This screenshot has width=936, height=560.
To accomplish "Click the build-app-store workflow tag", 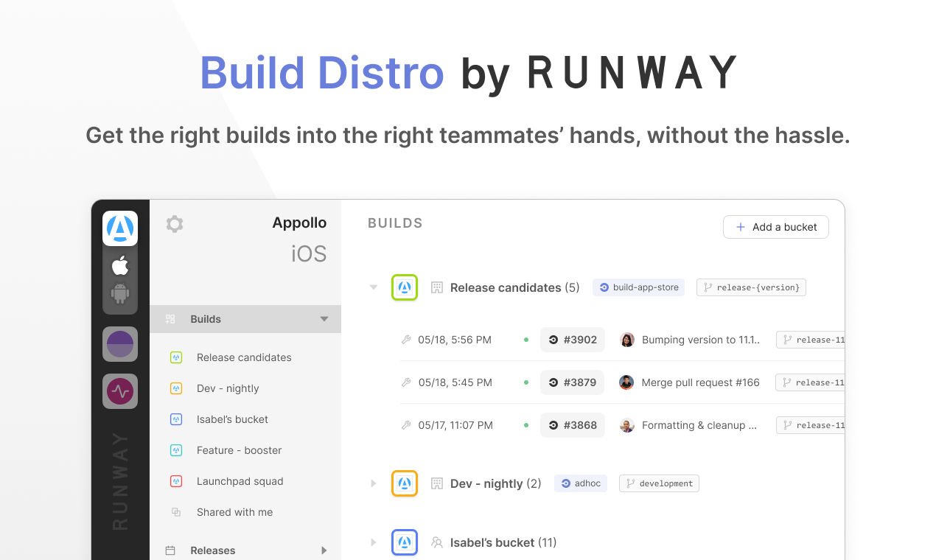I will click(x=639, y=287).
